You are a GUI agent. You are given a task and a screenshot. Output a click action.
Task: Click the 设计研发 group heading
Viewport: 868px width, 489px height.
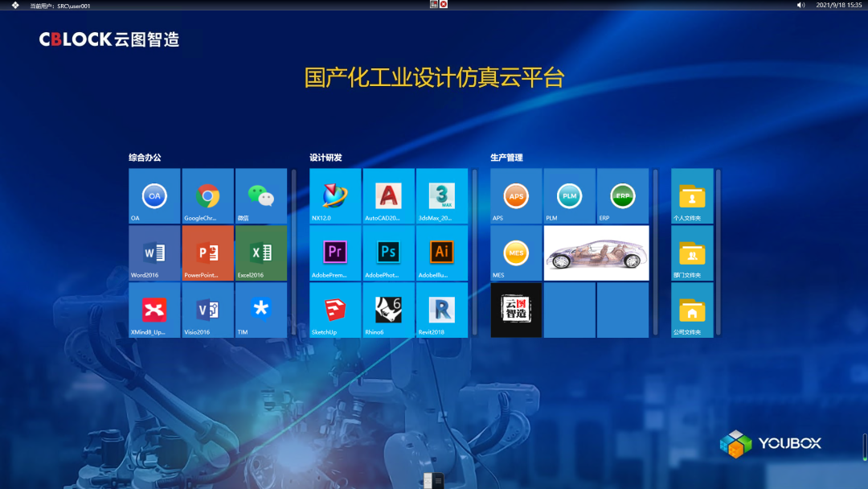coord(325,158)
